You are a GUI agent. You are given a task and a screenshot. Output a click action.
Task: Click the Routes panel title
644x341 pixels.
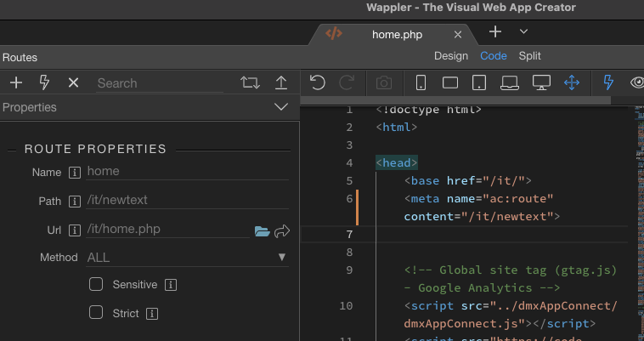pos(20,58)
